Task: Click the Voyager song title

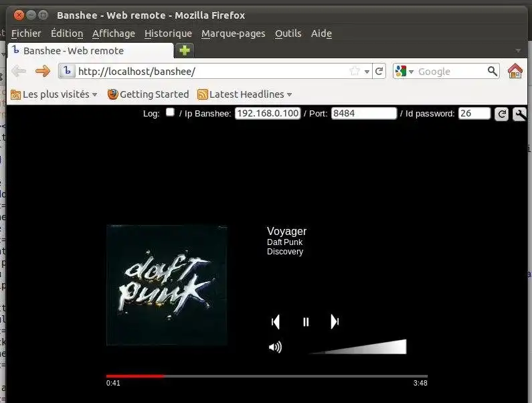Action: pyautogui.click(x=286, y=231)
